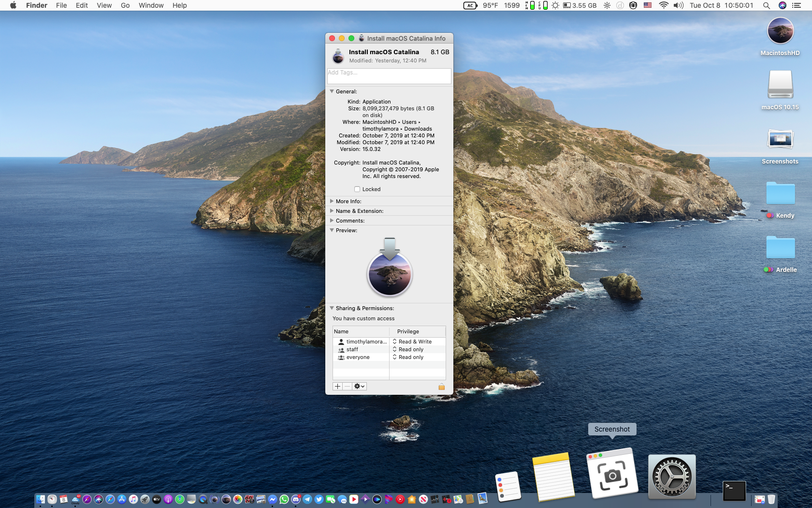Select the 'everyone' row name
Image resolution: width=812 pixels, height=508 pixels.
click(x=358, y=357)
